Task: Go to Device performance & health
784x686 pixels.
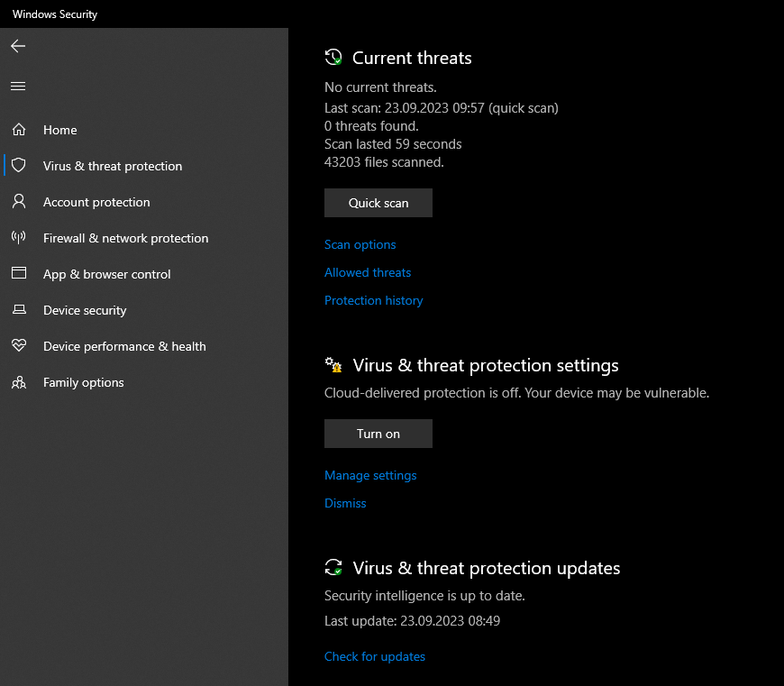Action: [124, 346]
